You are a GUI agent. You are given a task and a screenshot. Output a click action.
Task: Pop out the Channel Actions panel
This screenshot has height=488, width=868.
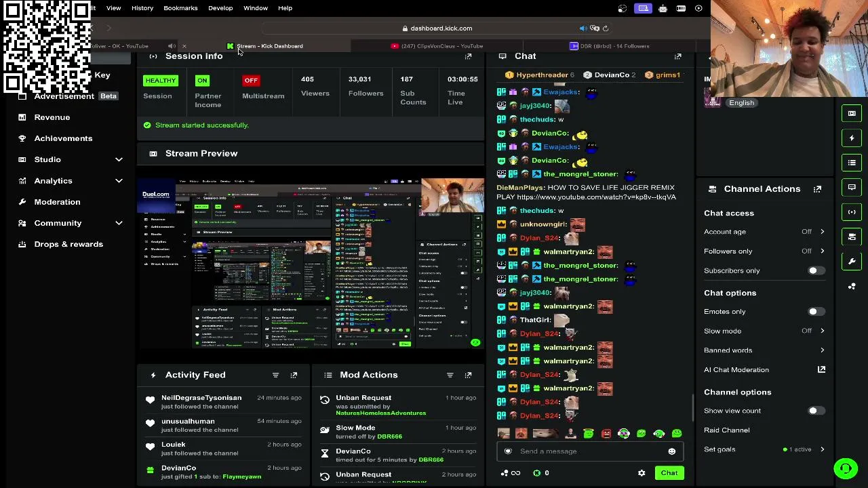pos(817,189)
